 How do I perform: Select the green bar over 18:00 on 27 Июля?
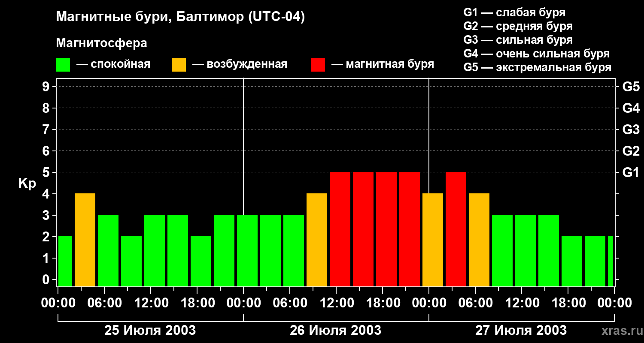[x=572, y=262]
